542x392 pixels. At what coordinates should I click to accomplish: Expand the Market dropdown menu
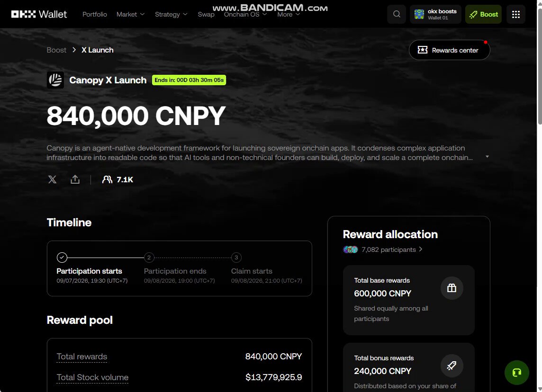coord(130,14)
